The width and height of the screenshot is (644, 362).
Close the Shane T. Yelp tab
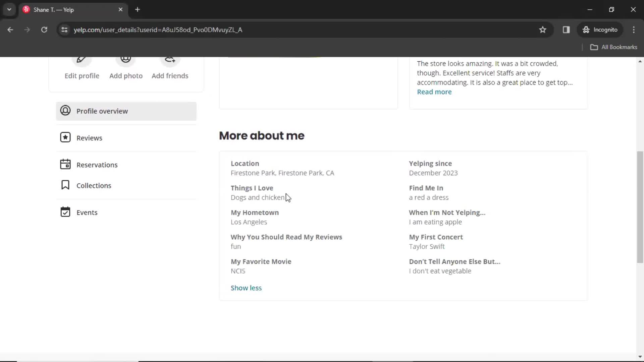point(120,10)
